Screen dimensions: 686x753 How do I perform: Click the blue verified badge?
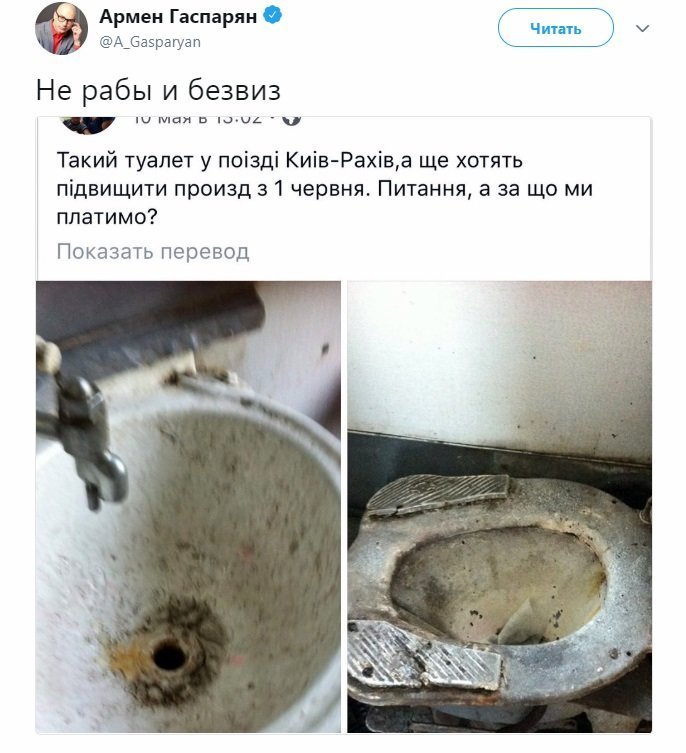pos(273,15)
